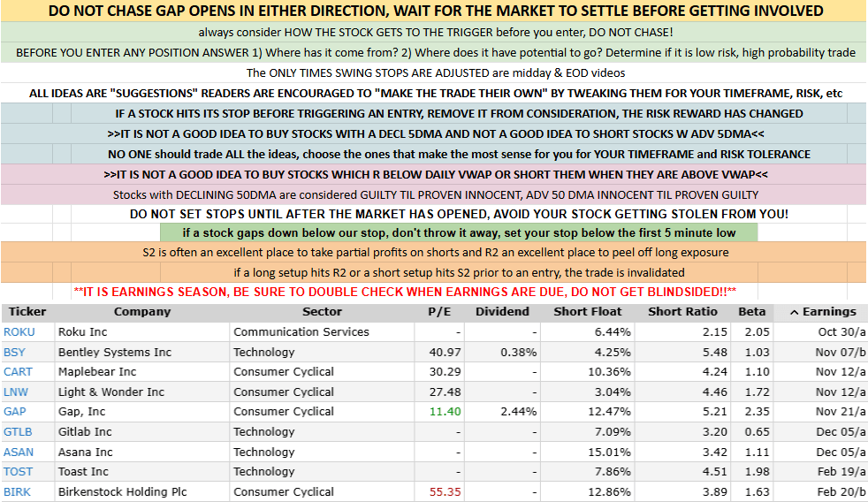Sort by the Sector column header

(322, 311)
